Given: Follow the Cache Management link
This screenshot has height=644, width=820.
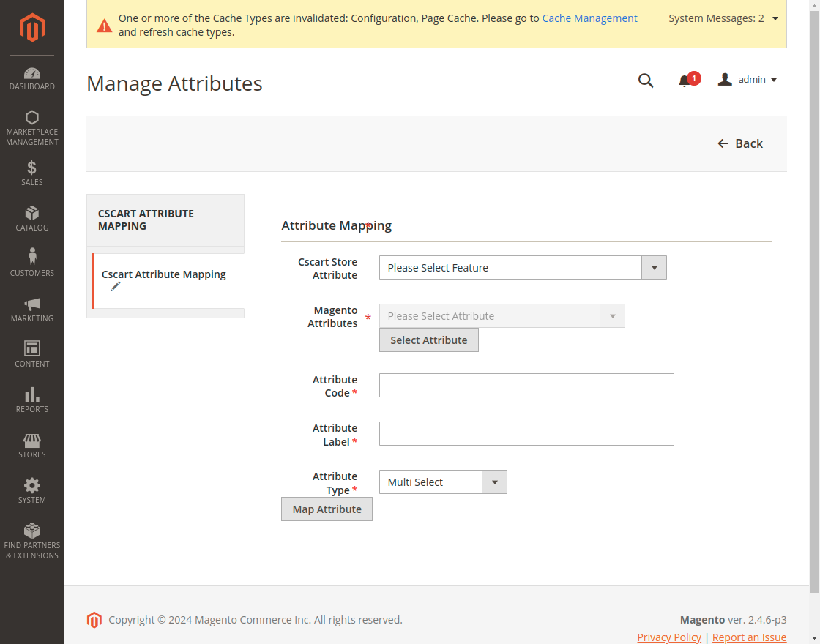Looking at the screenshot, I should (x=589, y=18).
